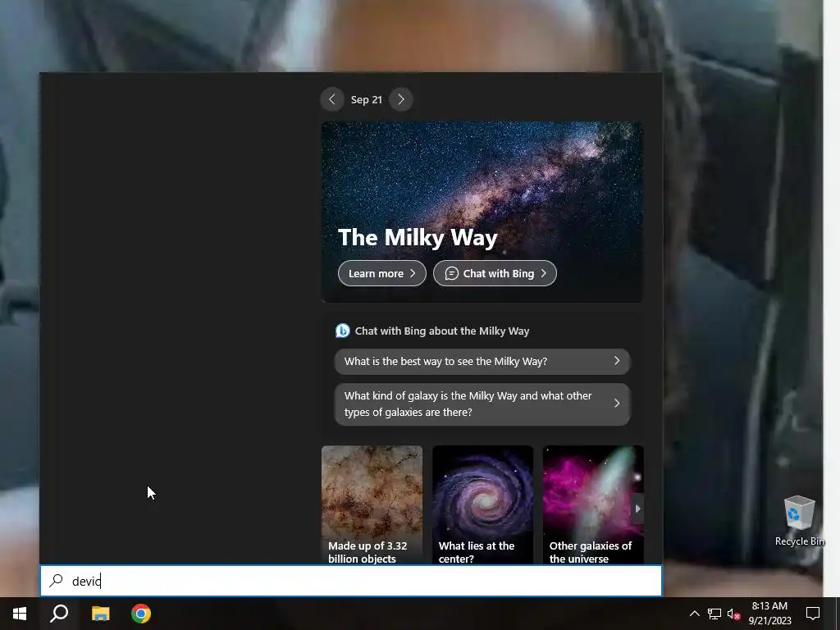Image resolution: width=840 pixels, height=630 pixels.
Task: Click the magnifier icon inside the search box
Action: click(x=57, y=581)
